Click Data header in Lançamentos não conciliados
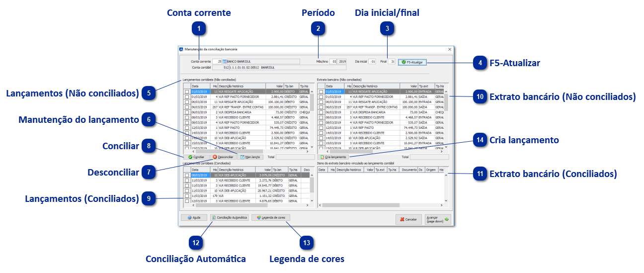The image size is (644, 273). (x=201, y=86)
